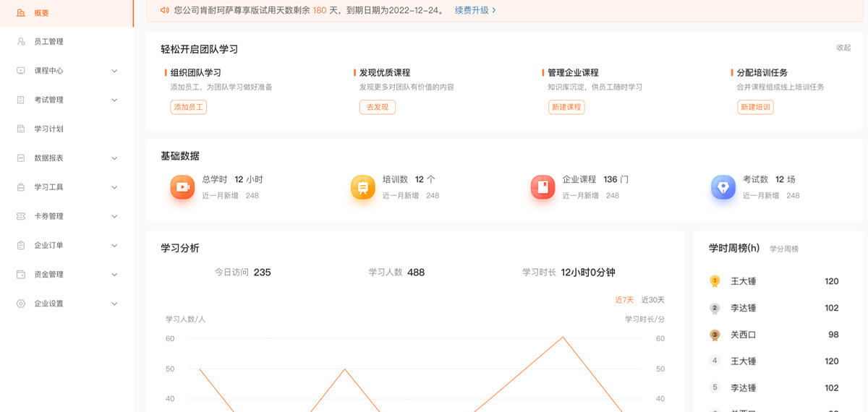Click the announcement speaker icon in banner
Viewport: 868px width, 412px height.
(x=164, y=10)
